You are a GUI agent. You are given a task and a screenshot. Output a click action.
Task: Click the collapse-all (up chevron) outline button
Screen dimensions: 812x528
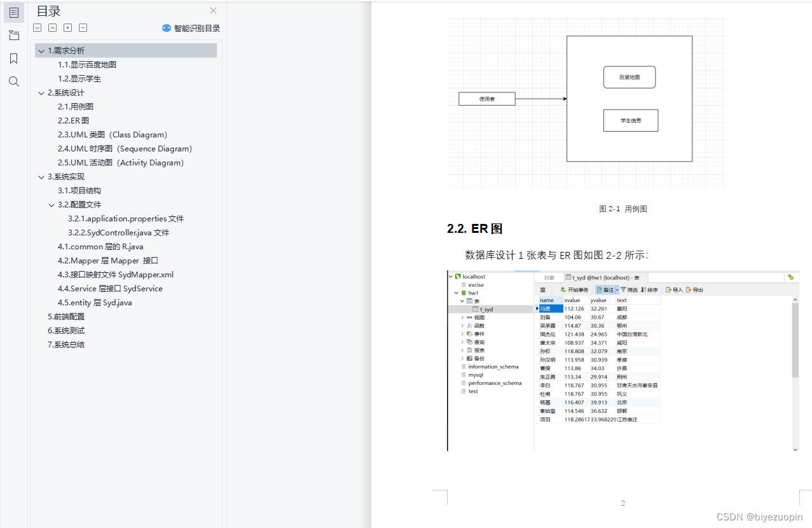(53, 28)
